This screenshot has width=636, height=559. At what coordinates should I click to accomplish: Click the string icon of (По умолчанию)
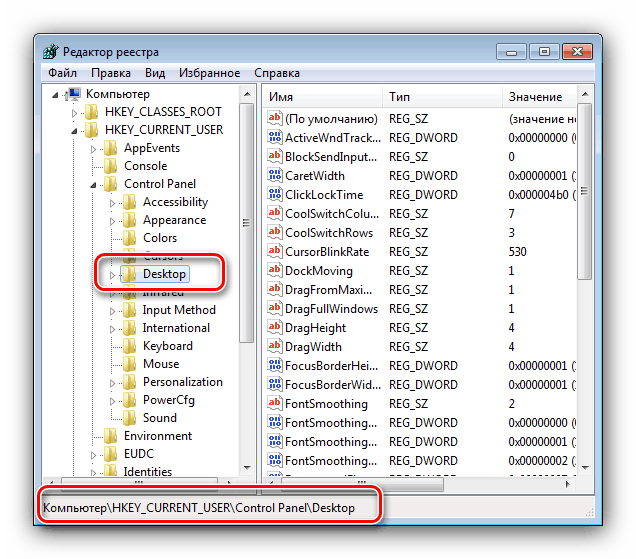(275, 118)
